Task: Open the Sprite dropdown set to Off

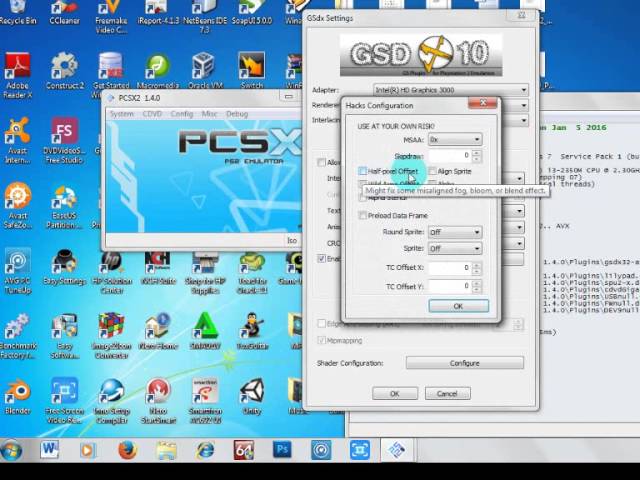Action: 455,248
